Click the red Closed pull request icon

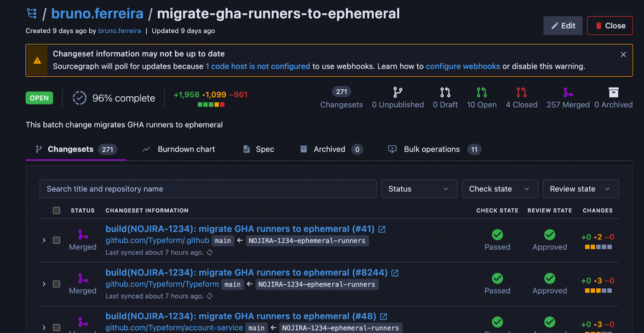click(521, 92)
